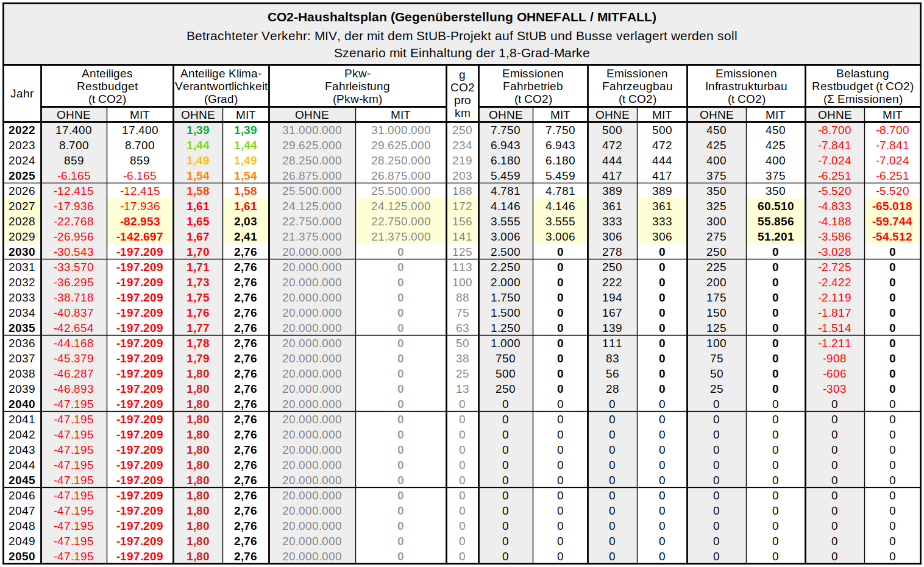Select the g CO2 value '234'

pyautogui.click(x=462, y=146)
